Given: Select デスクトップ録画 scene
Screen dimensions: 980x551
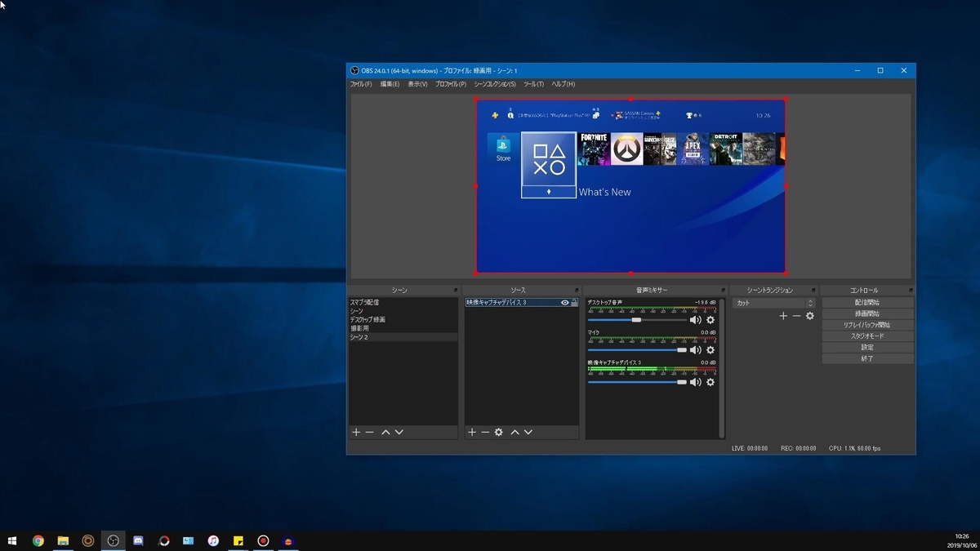Looking at the screenshot, I should pos(403,320).
